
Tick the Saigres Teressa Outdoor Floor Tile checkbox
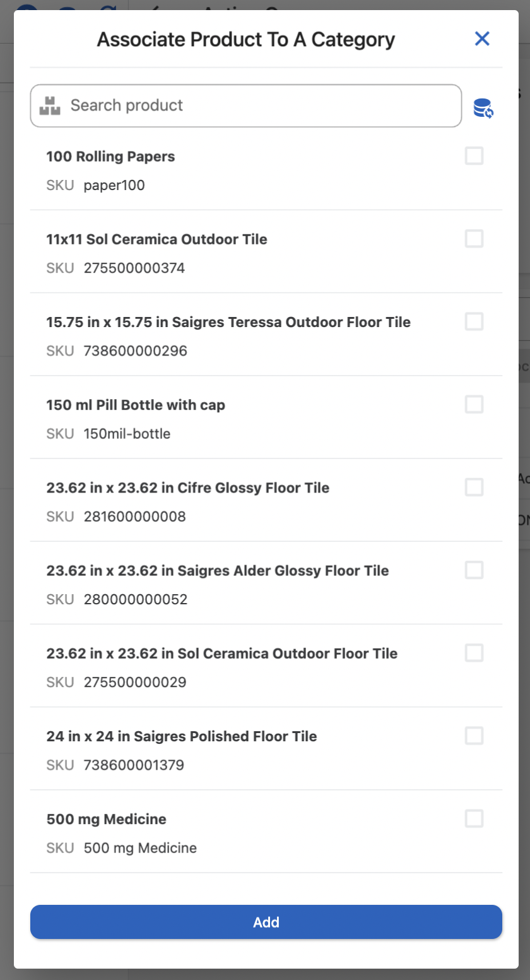pyautogui.click(x=474, y=321)
